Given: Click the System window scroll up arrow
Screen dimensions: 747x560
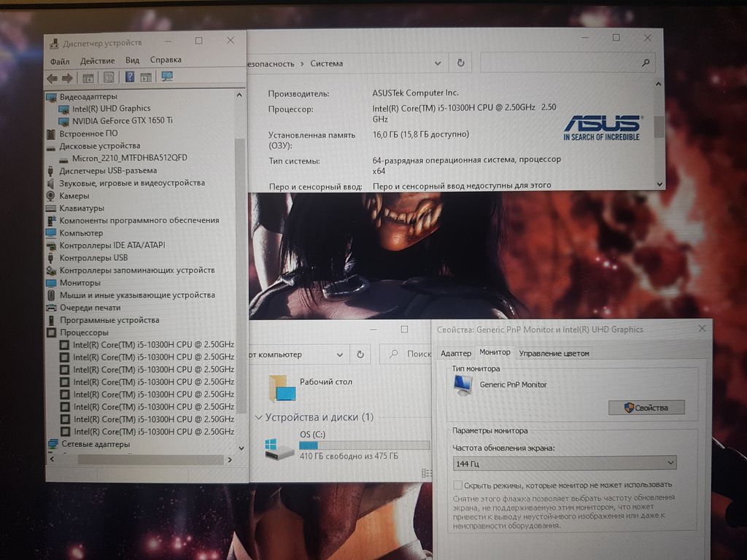Looking at the screenshot, I should pyautogui.click(x=659, y=85).
